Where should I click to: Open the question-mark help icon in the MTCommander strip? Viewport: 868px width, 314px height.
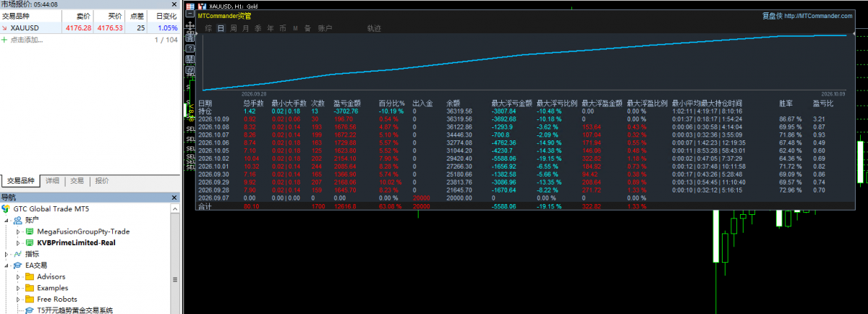click(x=190, y=48)
